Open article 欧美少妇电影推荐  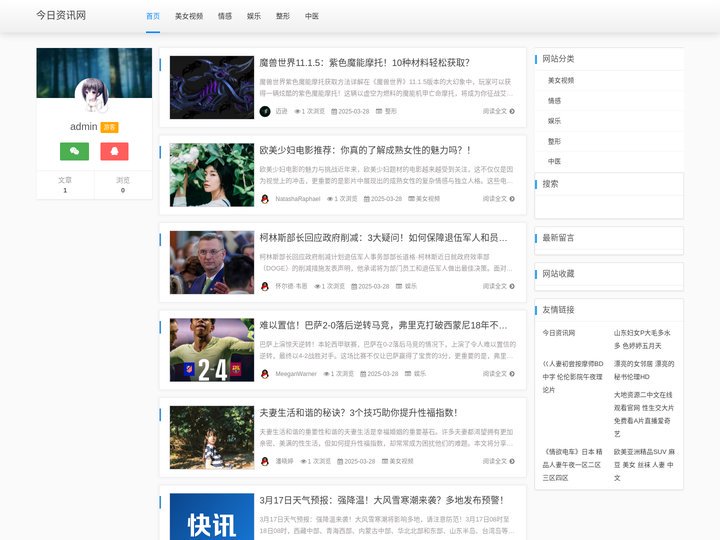[365, 150]
